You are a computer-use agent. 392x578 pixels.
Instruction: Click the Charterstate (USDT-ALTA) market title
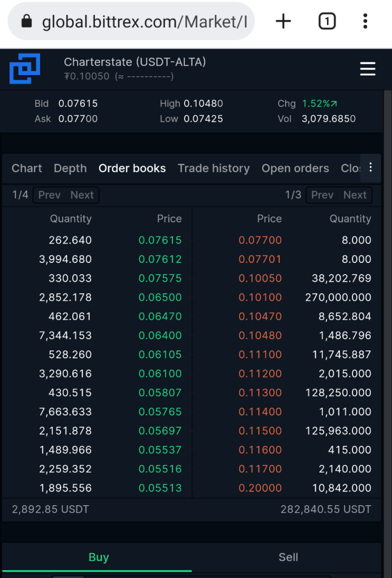click(x=135, y=62)
